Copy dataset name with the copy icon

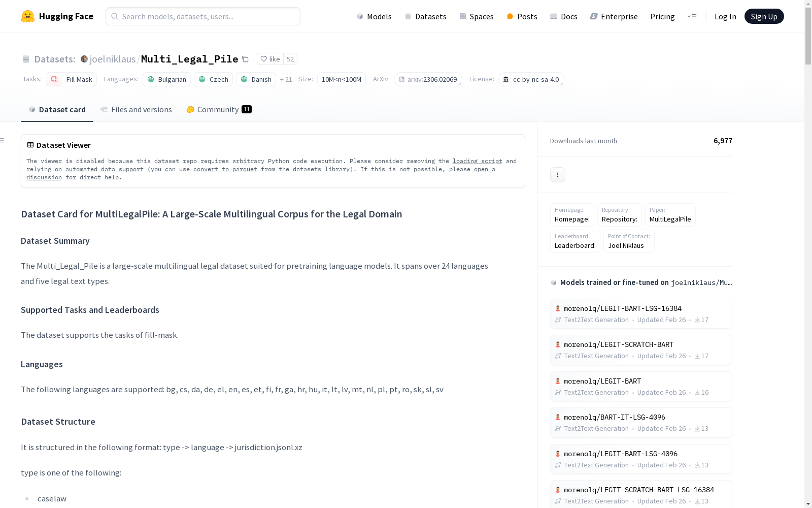pos(245,59)
